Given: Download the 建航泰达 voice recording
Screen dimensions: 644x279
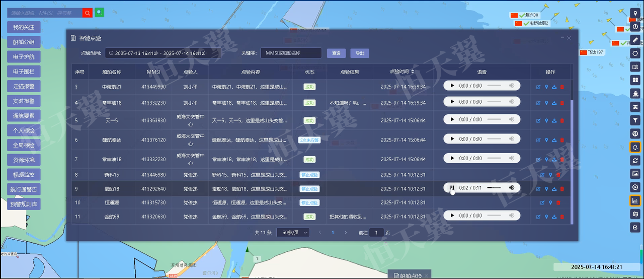Looking at the screenshot, I should pyautogui.click(x=554, y=140).
